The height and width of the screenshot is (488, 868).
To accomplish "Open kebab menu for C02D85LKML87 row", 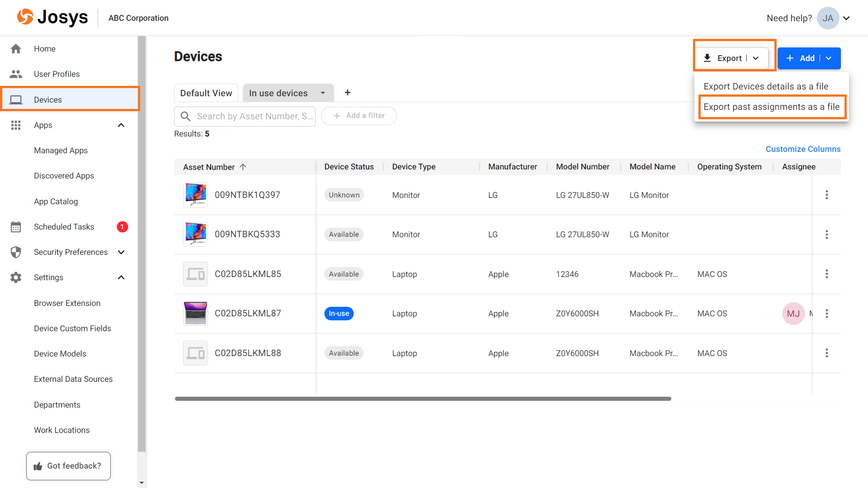I will (826, 314).
